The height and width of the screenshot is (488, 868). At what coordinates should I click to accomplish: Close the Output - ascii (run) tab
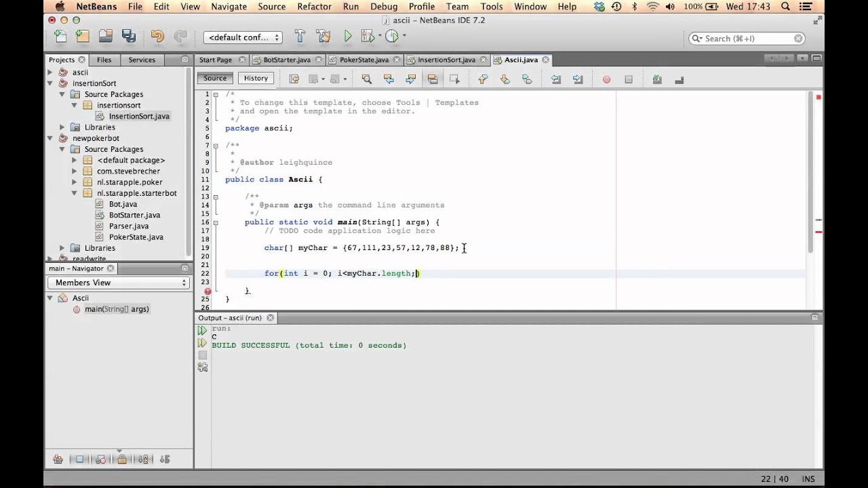pos(270,318)
